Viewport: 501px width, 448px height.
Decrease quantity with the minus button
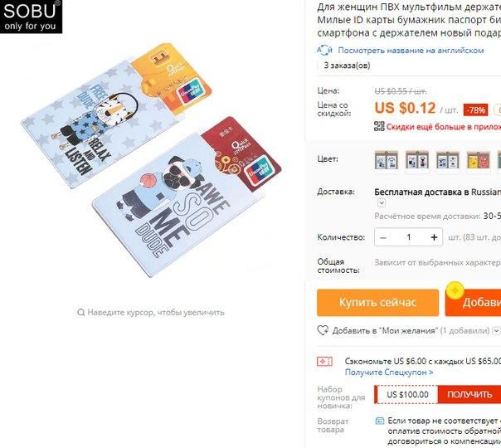point(383,237)
